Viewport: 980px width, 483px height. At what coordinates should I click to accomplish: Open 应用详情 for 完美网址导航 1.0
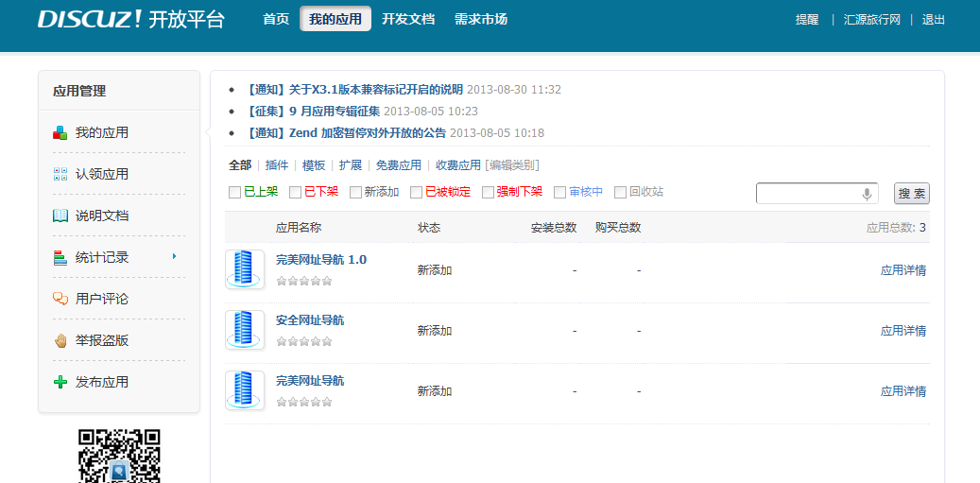pyautogui.click(x=903, y=270)
